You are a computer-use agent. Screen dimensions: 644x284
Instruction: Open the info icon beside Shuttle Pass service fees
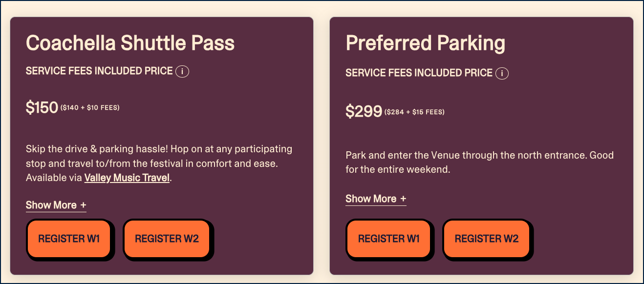pos(182,72)
